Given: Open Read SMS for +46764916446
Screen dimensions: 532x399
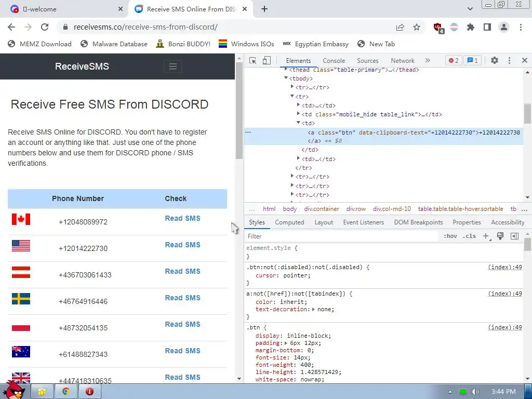Looking at the screenshot, I should pos(182,298).
